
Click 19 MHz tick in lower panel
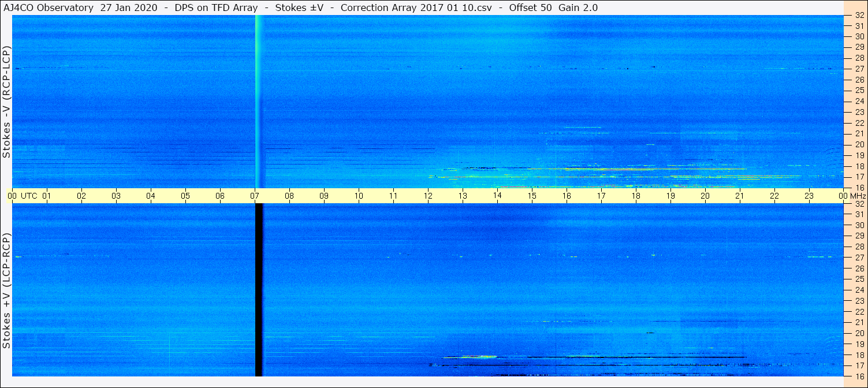(859, 344)
